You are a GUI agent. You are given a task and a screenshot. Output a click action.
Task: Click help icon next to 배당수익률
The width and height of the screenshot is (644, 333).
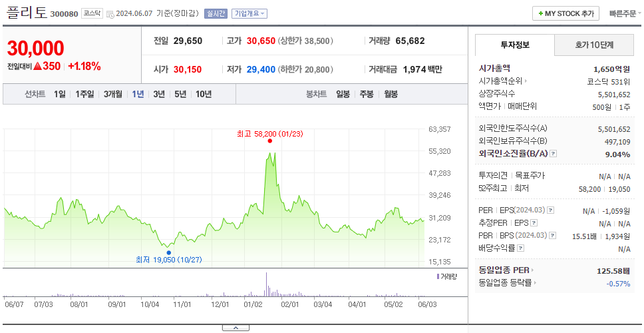[x=520, y=248]
